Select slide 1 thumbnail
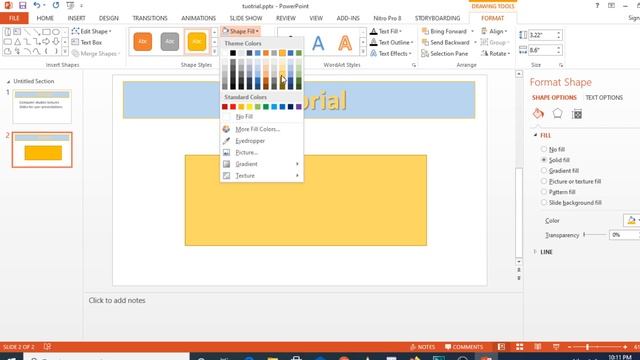The image size is (640, 360). click(x=42, y=107)
